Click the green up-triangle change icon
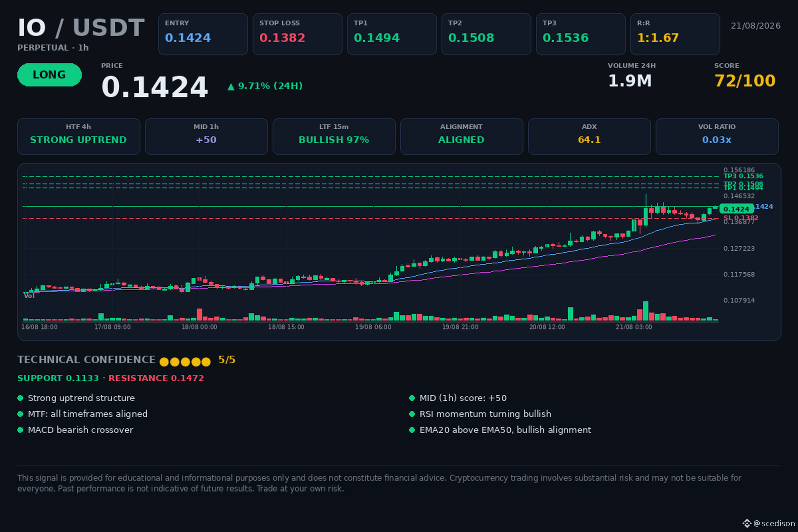 tap(231, 87)
